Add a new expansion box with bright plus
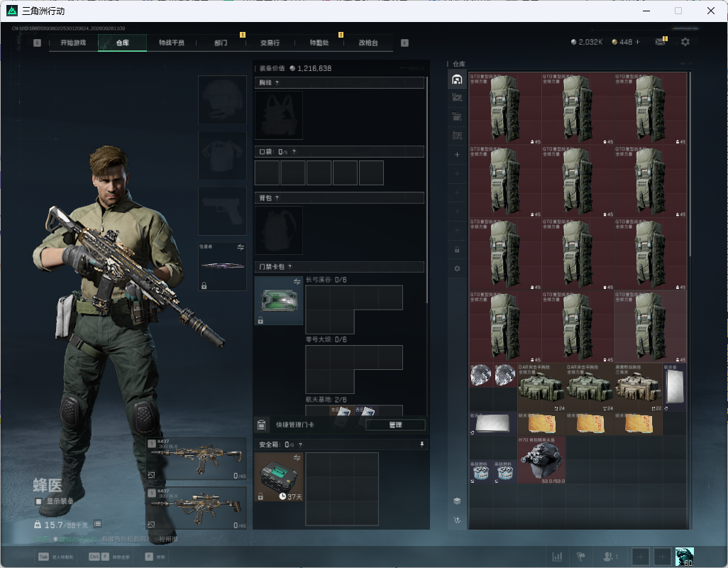Image resolution: width=728 pixels, height=568 pixels. coord(457,154)
